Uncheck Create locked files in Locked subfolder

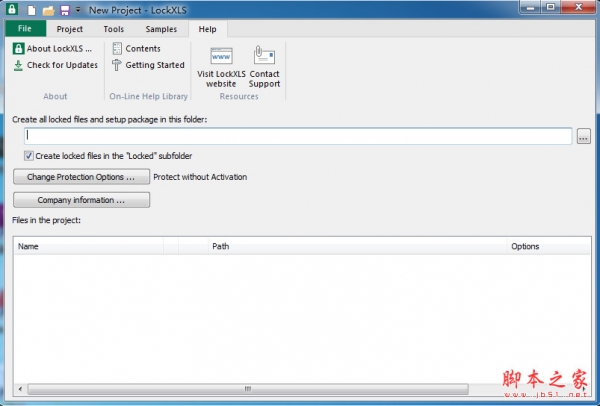click(29, 156)
